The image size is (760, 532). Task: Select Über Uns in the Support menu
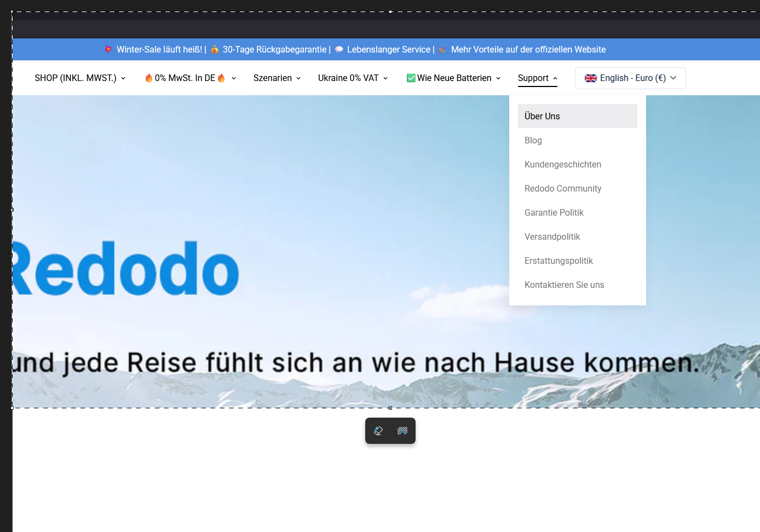tap(578, 116)
